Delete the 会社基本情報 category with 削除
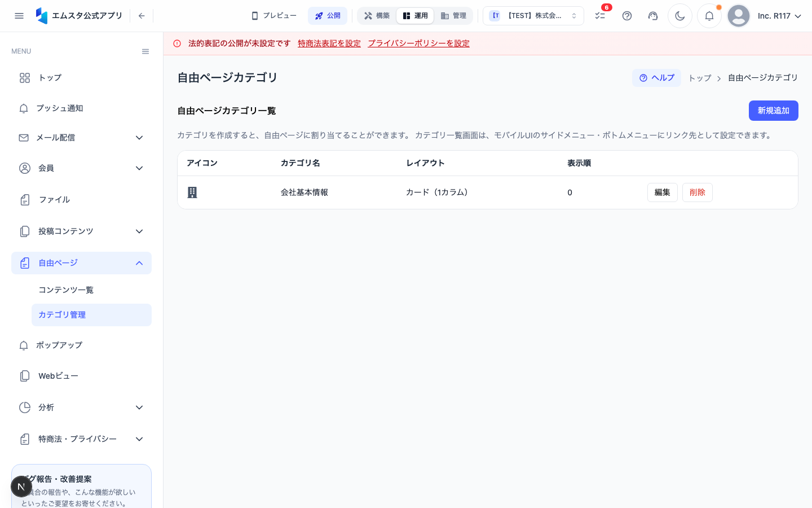The image size is (812, 508). [698, 192]
